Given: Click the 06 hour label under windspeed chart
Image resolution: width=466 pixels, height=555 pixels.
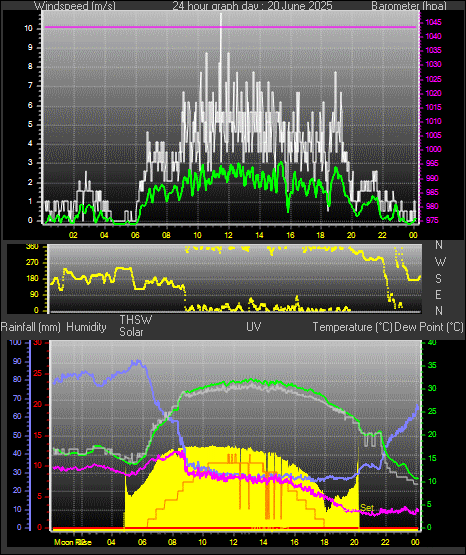Looking at the screenshot, I should [x=135, y=235].
